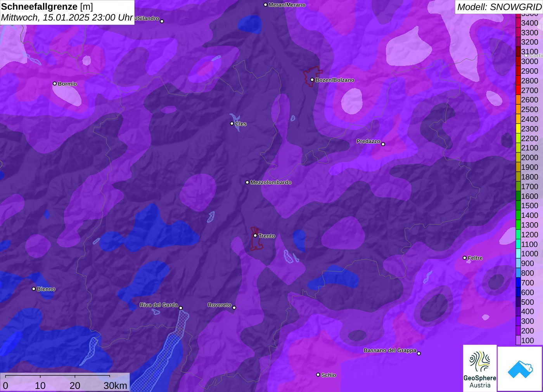Click the 3400 legend color swatch
The image size is (543, 392).
518,22
